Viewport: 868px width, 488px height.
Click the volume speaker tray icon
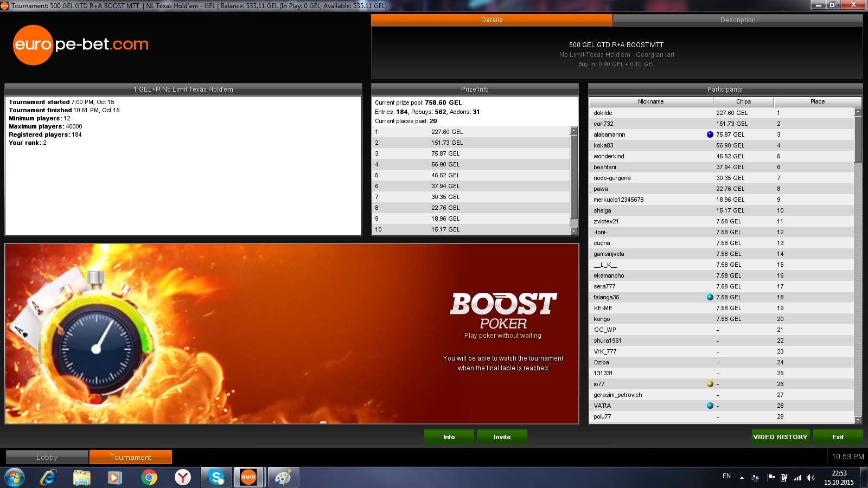coord(810,478)
